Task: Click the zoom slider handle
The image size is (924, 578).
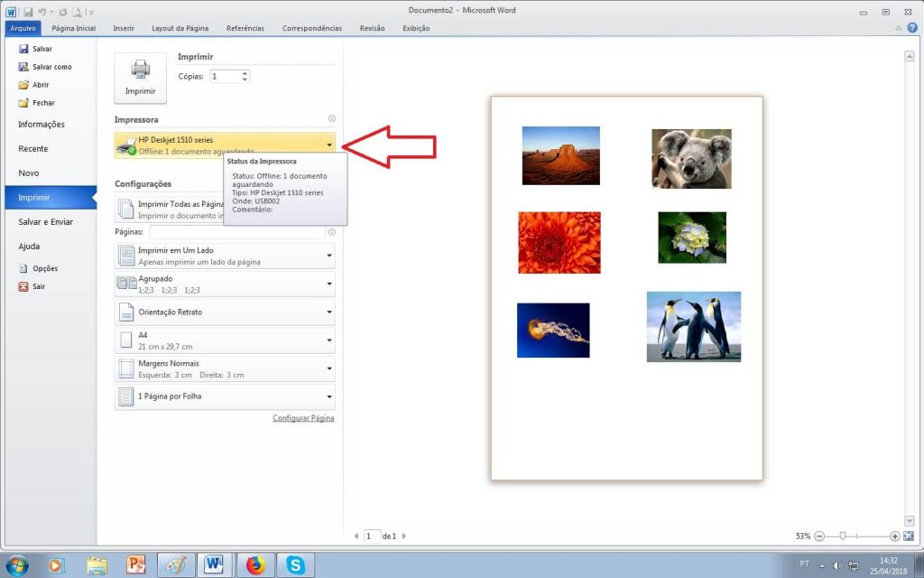Action: coord(842,536)
